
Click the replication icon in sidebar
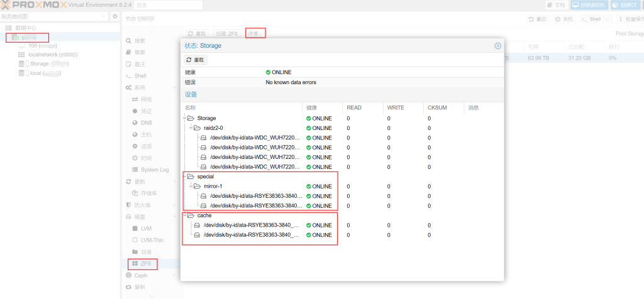coord(128,287)
